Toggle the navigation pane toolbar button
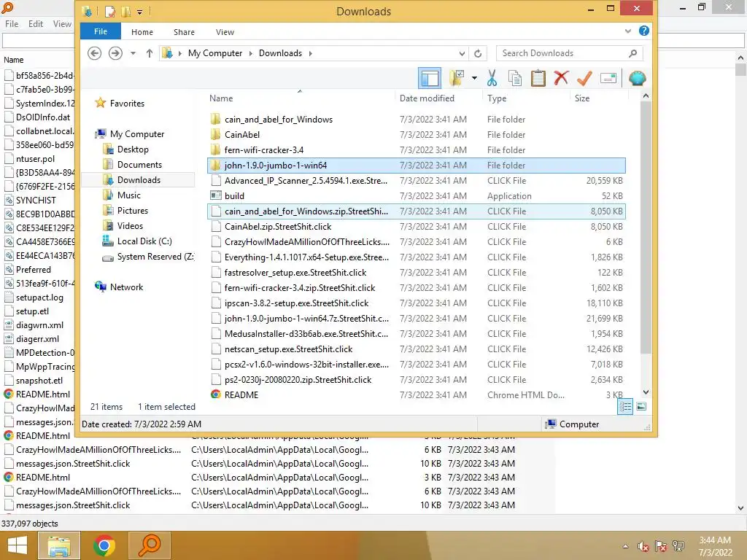Image resolution: width=747 pixels, height=560 pixels. pos(429,78)
